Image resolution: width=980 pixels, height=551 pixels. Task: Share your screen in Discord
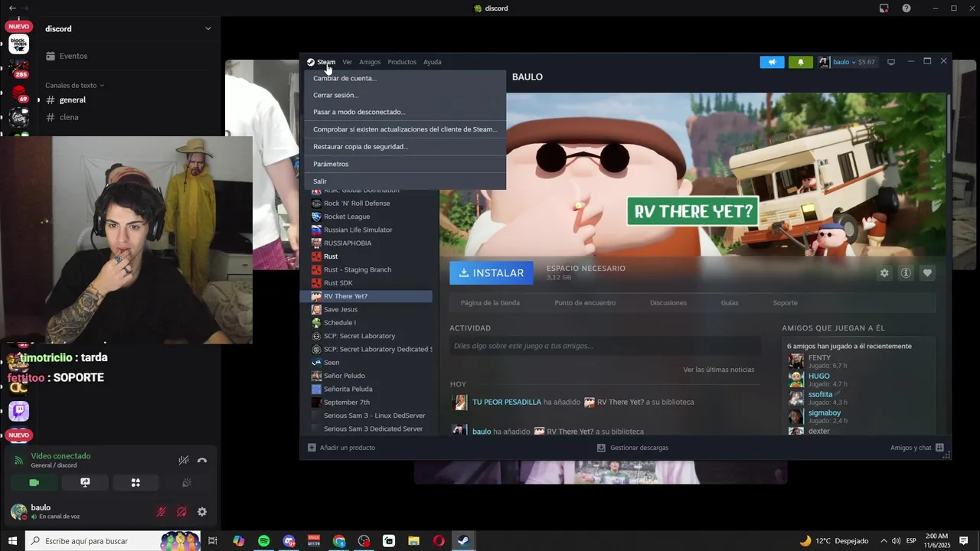(85, 483)
